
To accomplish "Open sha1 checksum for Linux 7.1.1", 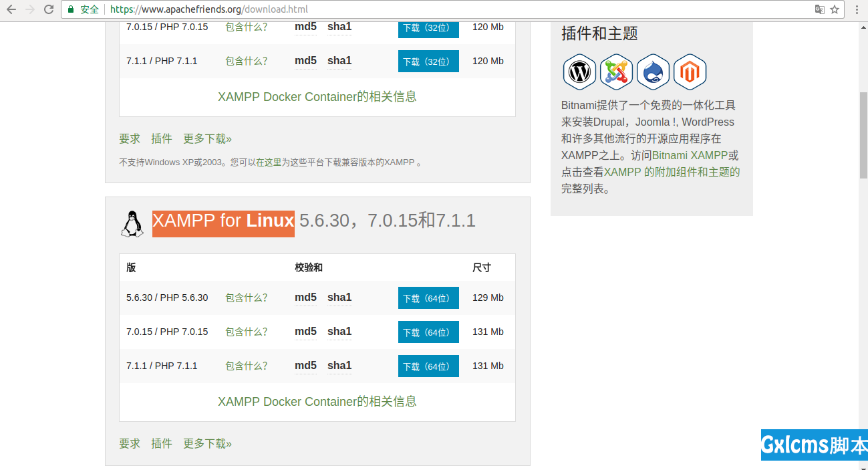I will [339, 366].
